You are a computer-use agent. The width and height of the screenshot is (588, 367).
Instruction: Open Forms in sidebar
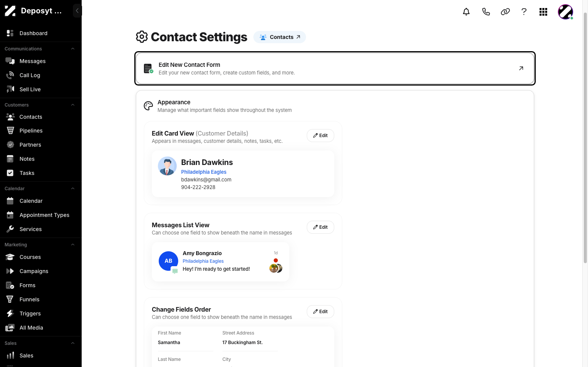click(x=41, y=285)
